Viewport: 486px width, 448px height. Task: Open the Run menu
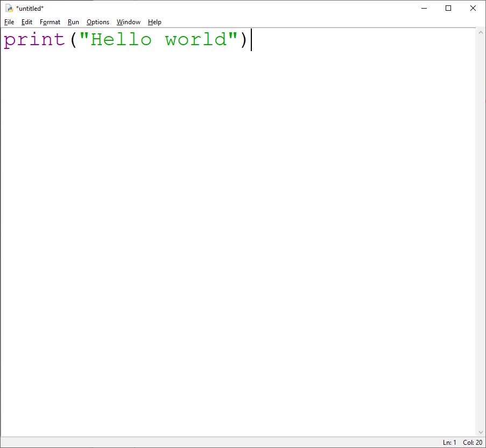click(73, 22)
